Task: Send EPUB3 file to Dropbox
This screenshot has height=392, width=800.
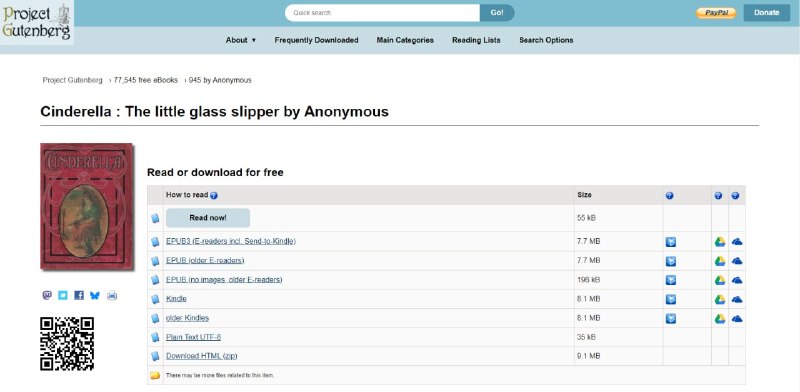Action: (671, 242)
